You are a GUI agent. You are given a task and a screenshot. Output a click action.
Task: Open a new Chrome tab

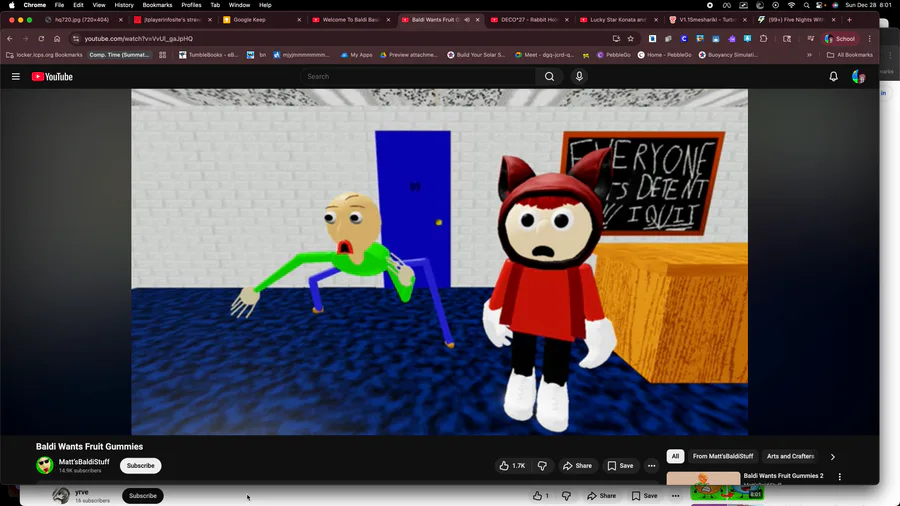click(x=849, y=20)
